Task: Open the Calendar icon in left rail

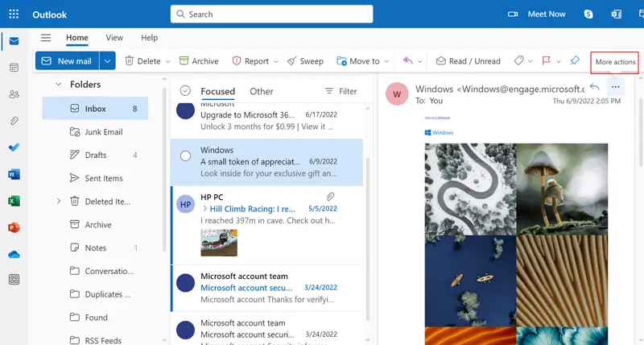Action: (x=14, y=68)
